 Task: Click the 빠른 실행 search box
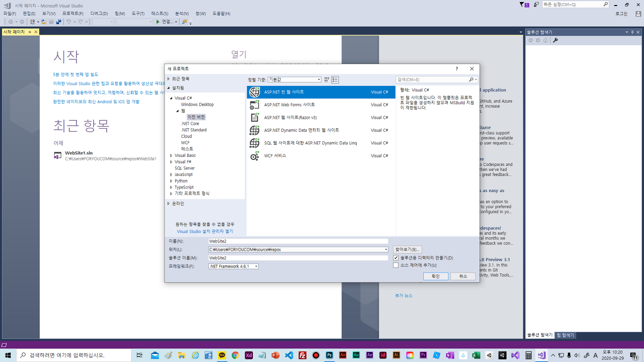tap(576, 5)
